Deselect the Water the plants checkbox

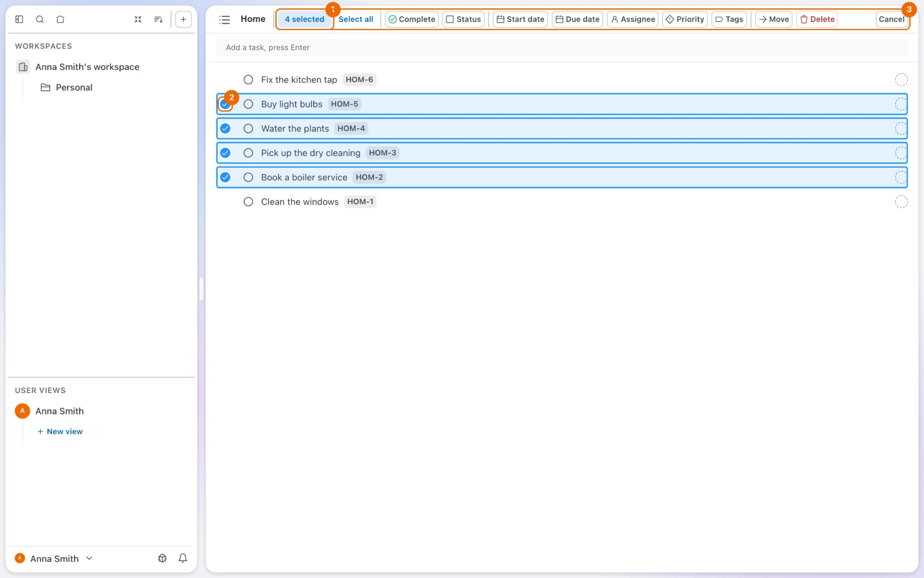tap(225, 128)
